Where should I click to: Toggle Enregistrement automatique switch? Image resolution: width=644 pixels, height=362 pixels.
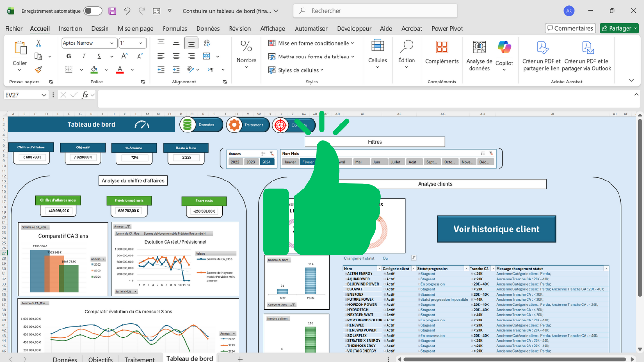pyautogui.click(x=93, y=11)
